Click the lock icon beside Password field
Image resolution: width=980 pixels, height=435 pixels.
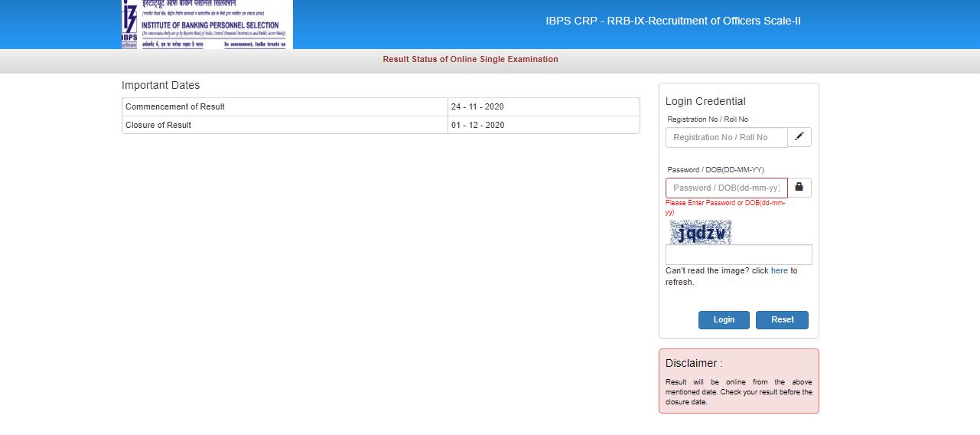click(x=799, y=188)
